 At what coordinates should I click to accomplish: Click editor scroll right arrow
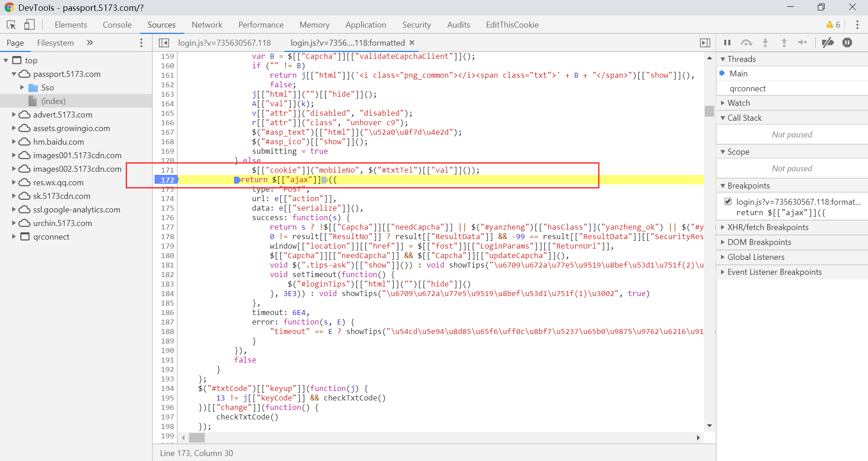point(698,437)
